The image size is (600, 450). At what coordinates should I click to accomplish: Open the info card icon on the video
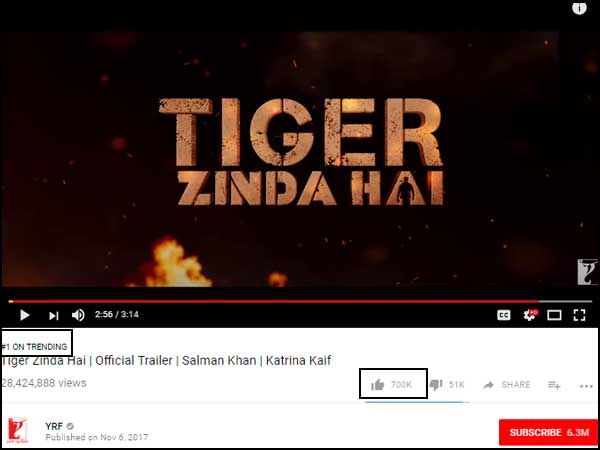[x=579, y=7]
